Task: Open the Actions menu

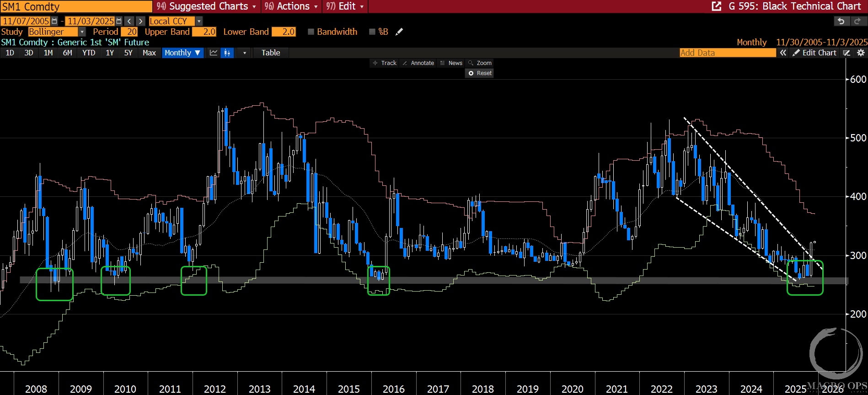Action: pyautogui.click(x=291, y=6)
